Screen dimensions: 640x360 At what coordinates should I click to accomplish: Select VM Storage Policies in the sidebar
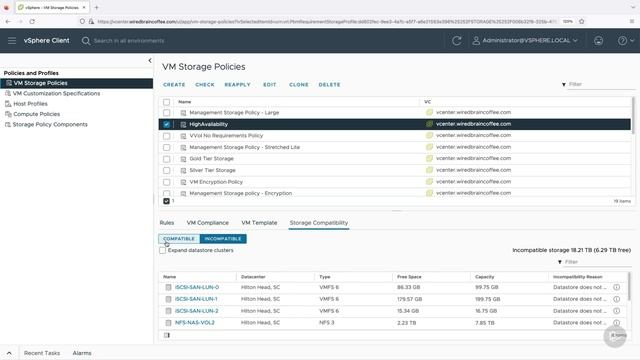[x=77, y=83]
